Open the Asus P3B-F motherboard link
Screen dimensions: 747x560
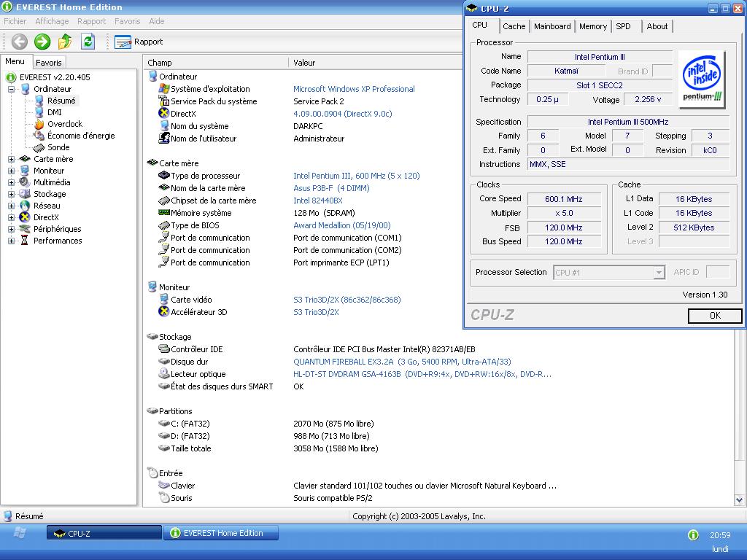click(x=331, y=188)
